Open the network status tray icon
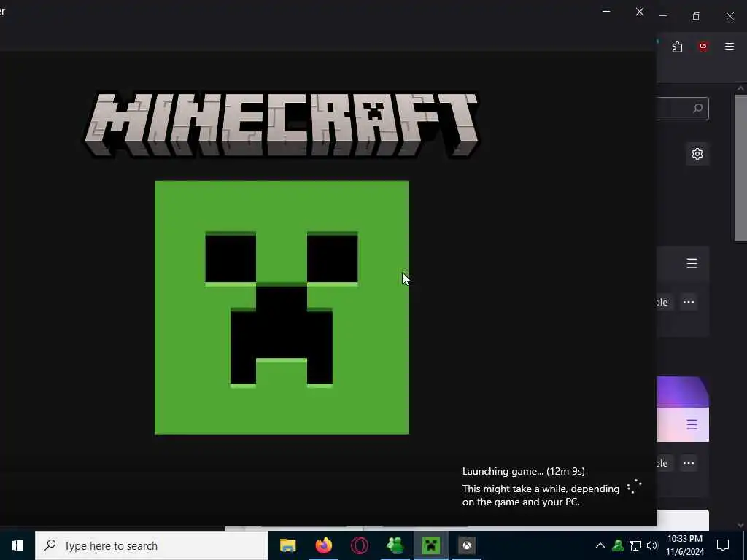This screenshot has width=747, height=560. [635, 545]
